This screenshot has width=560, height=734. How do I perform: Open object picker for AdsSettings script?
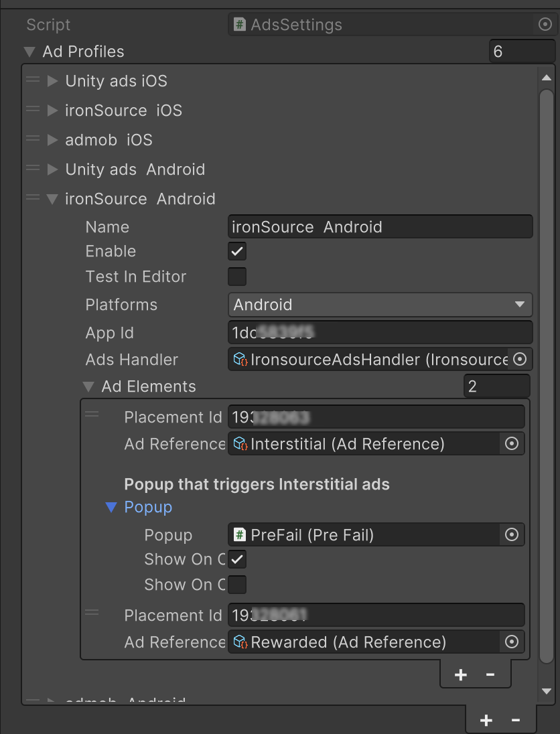(x=544, y=25)
